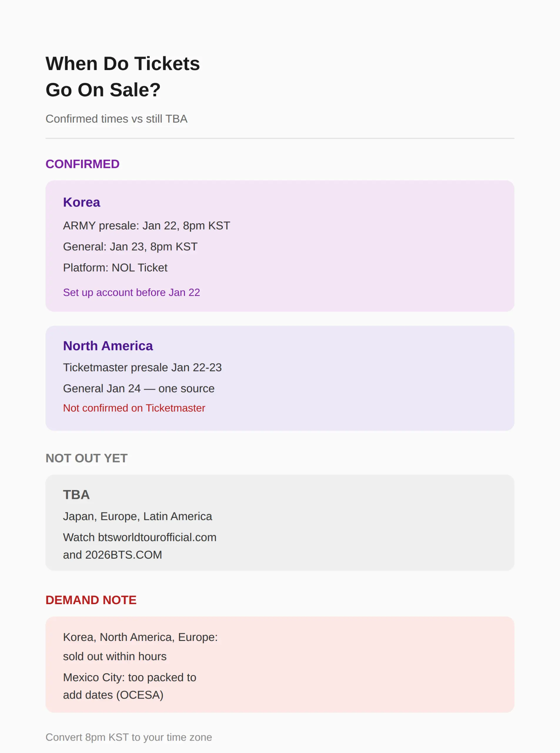Image resolution: width=560 pixels, height=753 pixels.
Task: Open the Korea card heading
Action: tap(81, 202)
